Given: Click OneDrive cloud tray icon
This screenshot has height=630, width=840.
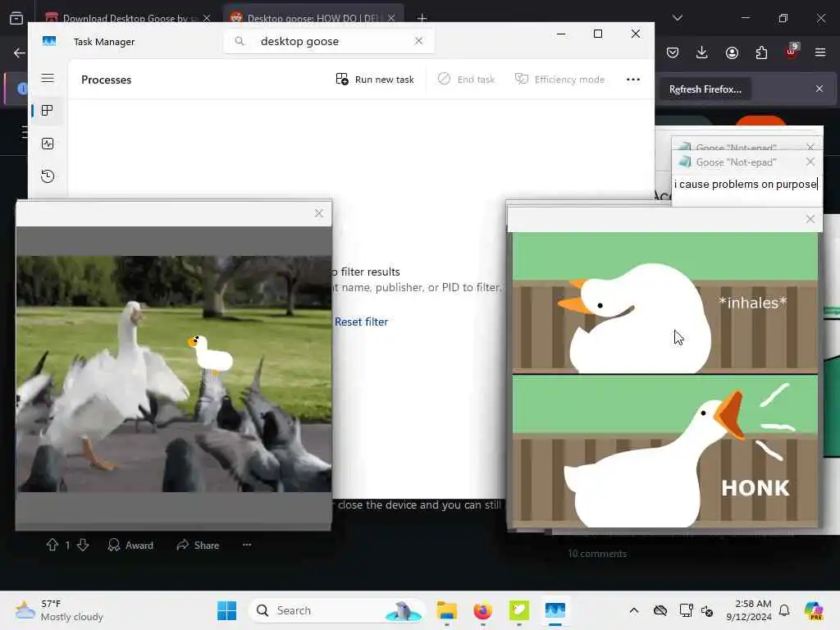Looking at the screenshot, I should click(660, 610).
